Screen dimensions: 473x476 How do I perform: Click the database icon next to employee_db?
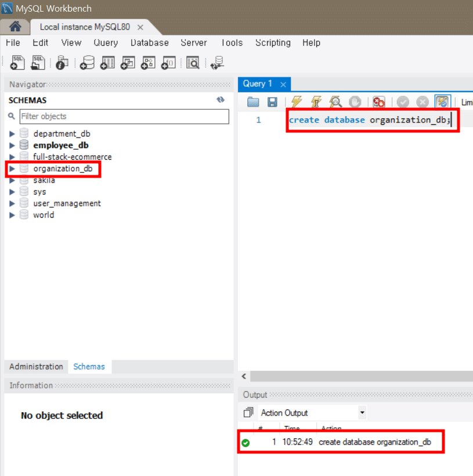click(x=24, y=145)
